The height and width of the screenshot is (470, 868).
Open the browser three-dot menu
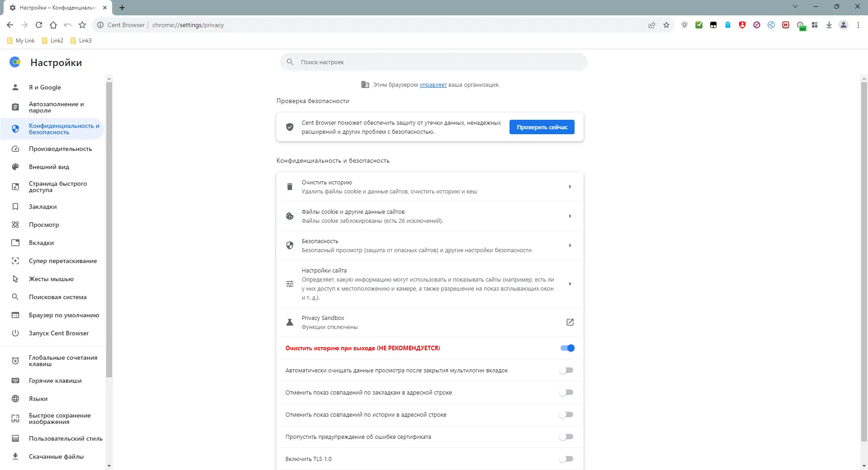click(858, 25)
